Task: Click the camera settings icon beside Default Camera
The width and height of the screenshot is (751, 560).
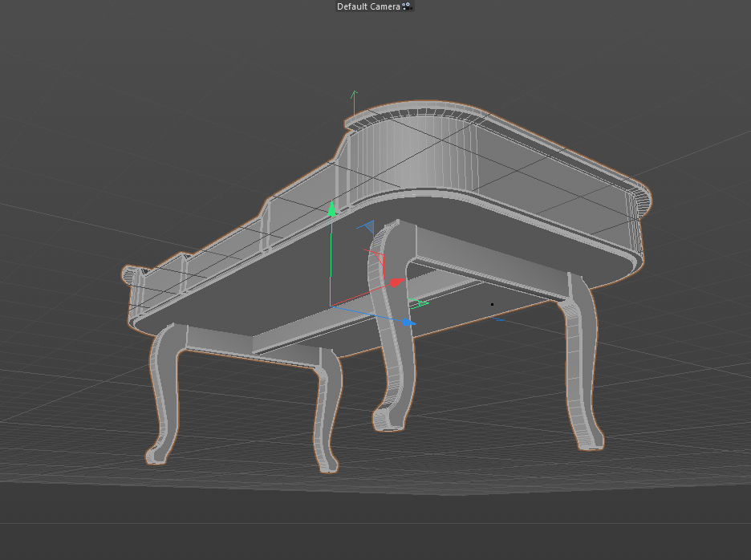Action: click(405, 6)
